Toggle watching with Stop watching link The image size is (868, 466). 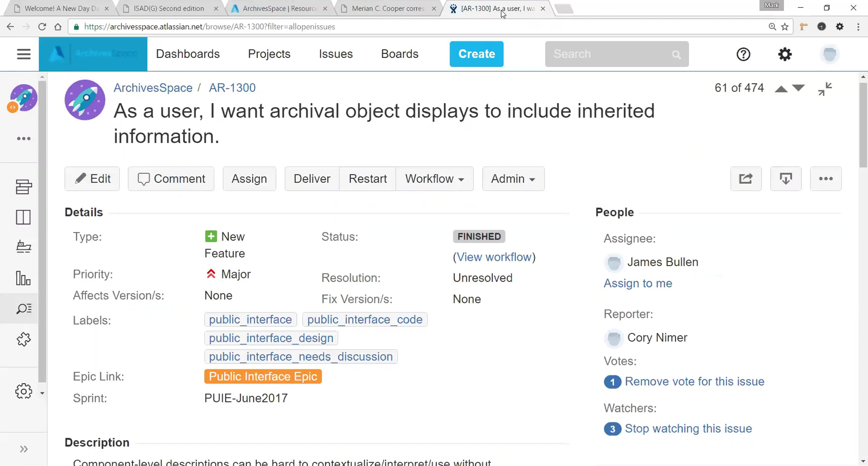coord(688,428)
